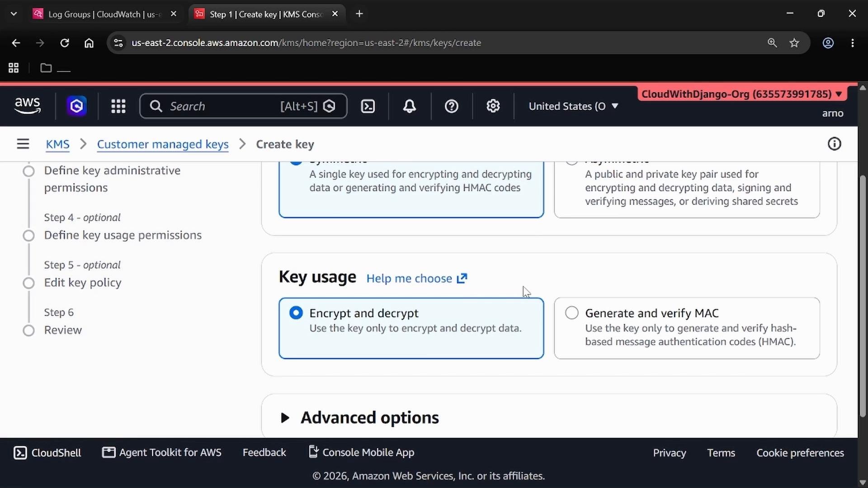
Task: Open the bookmarks folder icon
Action: (x=46, y=68)
